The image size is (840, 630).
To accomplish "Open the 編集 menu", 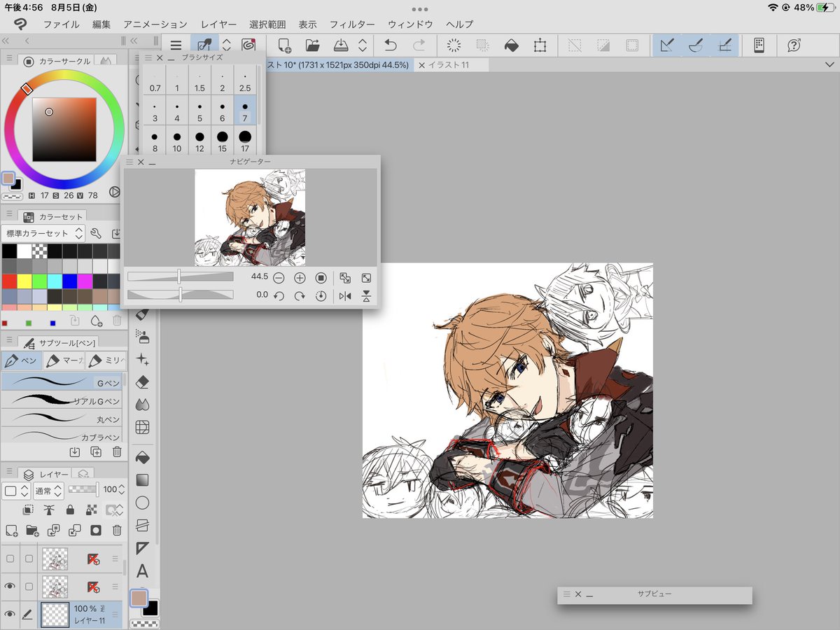I will coord(101,24).
